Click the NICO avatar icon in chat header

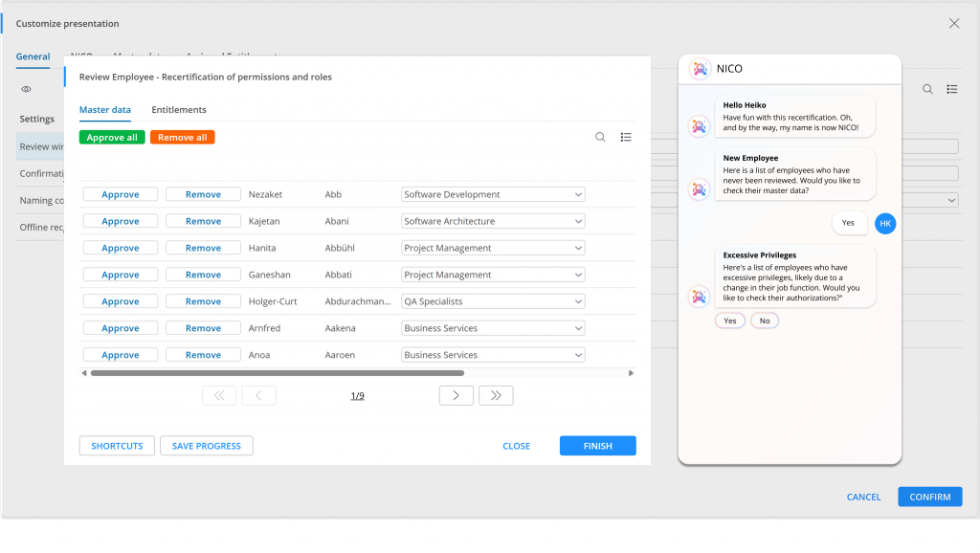pyautogui.click(x=701, y=69)
